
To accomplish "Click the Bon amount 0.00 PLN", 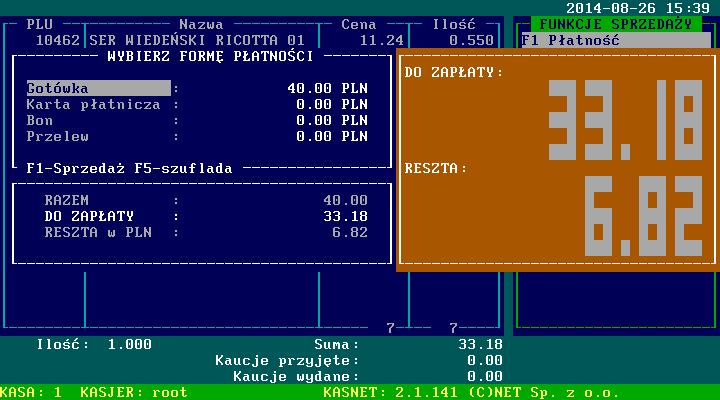I will tap(332, 120).
